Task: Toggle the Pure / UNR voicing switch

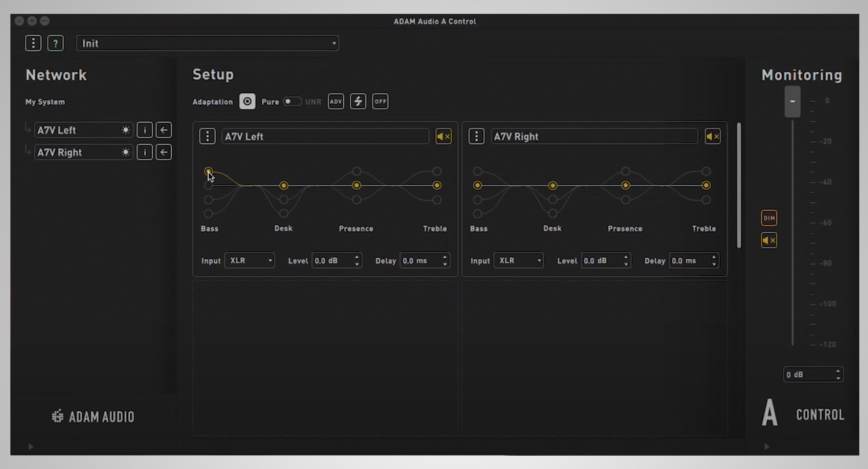Action: [292, 101]
